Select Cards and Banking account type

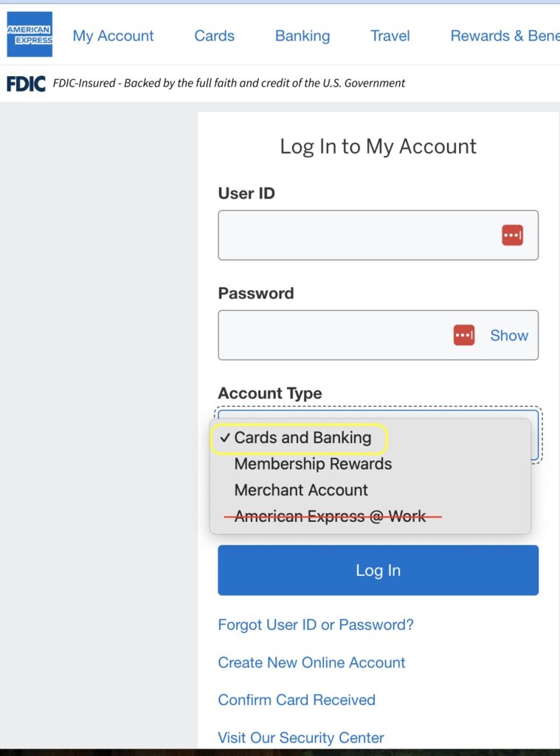click(x=303, y=438)
